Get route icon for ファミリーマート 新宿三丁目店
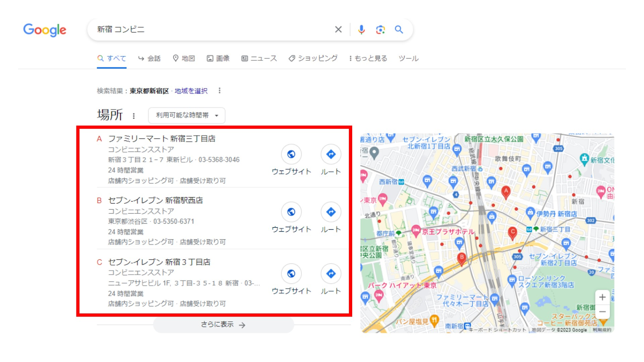Viewport: 644px width, 362px height. coord(331,154)
